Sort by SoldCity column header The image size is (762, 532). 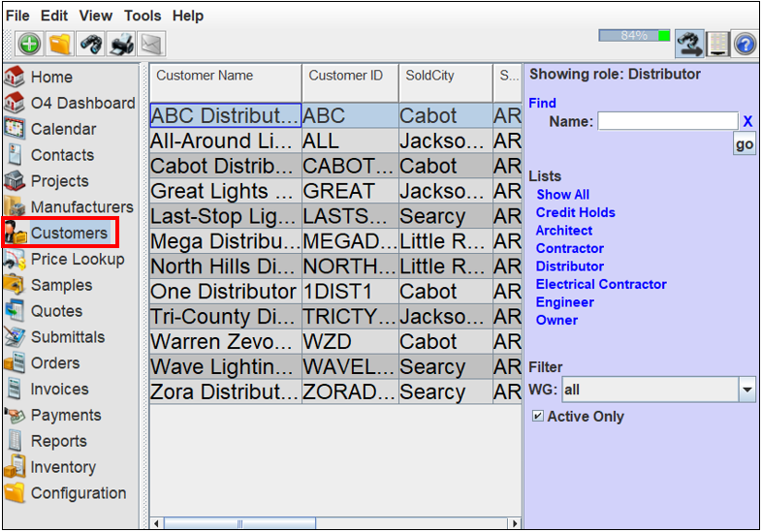coord(446,82)
